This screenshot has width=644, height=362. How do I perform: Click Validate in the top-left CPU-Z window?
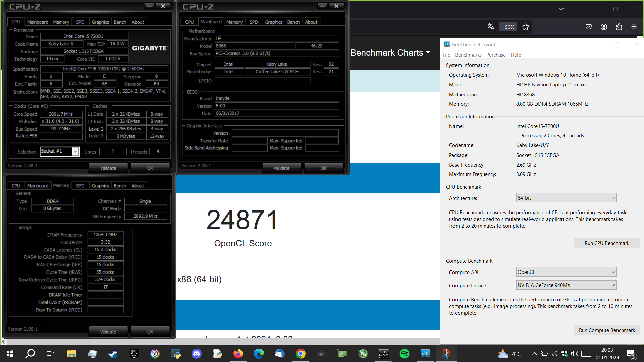pos(108,168)
